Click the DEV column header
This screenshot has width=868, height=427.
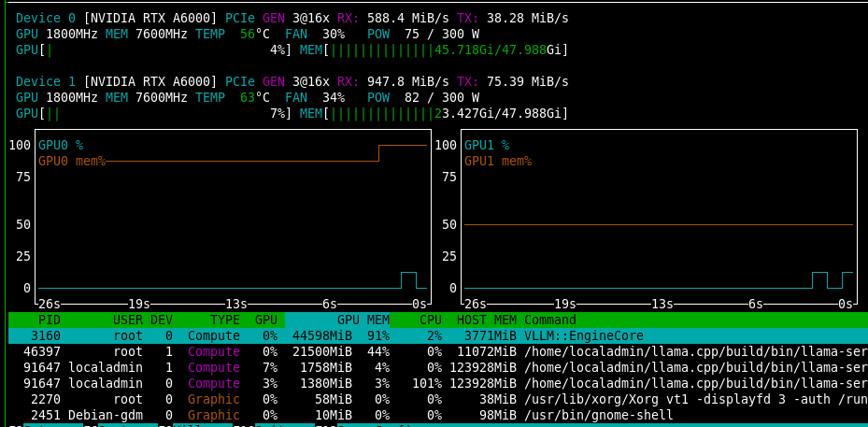[162, 320]
